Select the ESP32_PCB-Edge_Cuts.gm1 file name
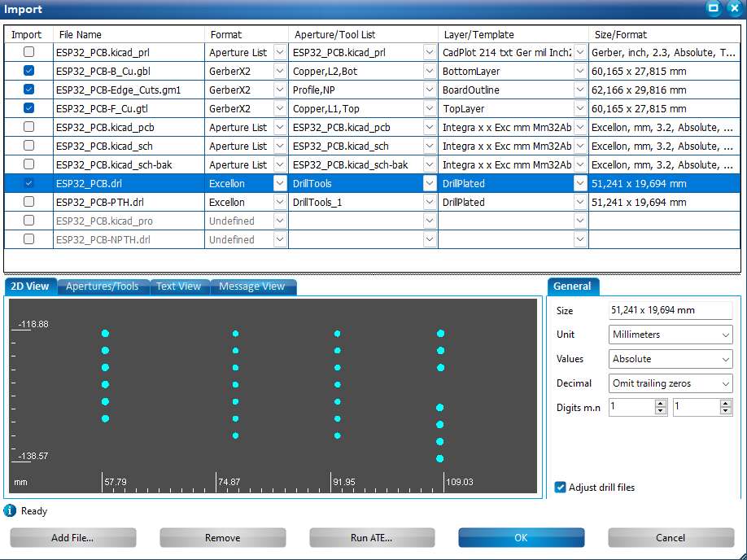747x560 pixels. pos(118,90)
